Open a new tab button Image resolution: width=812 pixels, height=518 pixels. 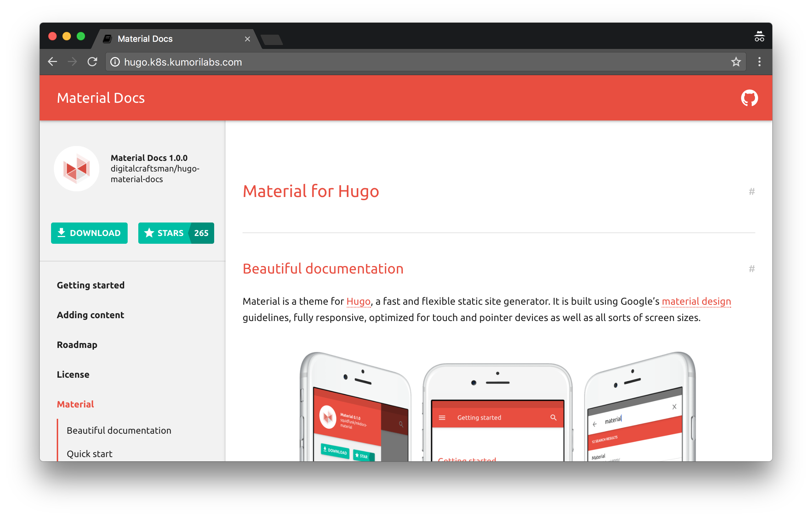272,40
